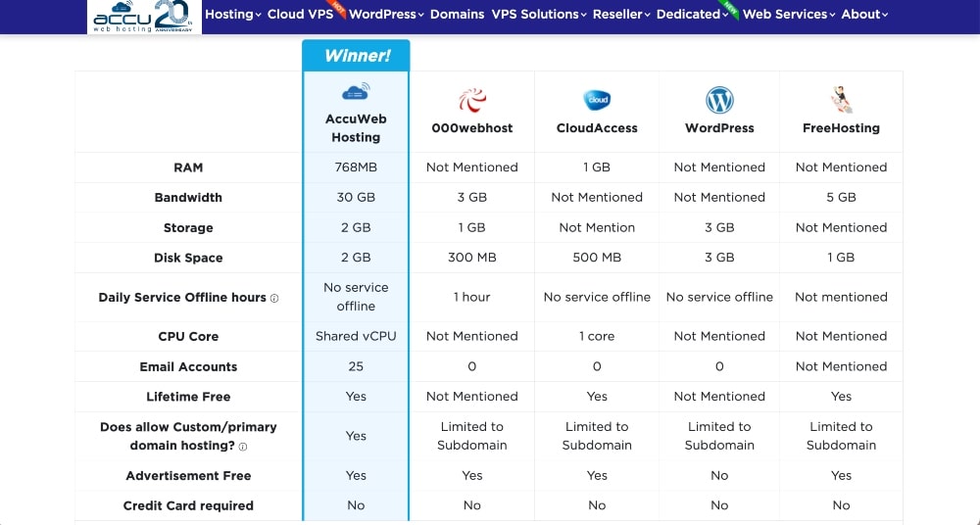Click the 000webhost red swirl logo
Image resolution: width=980 pixels, height=525 pixels.
coord(472,100)
